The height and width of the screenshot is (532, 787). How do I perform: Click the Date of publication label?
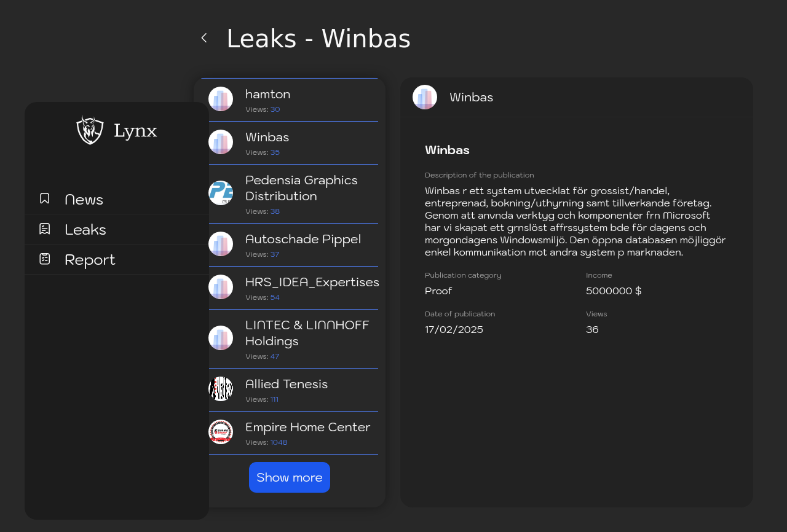[x=460, y=314]
